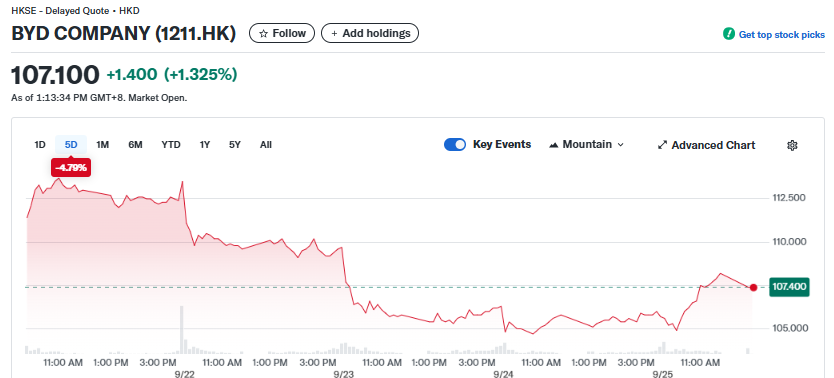This screenshot has width=834, height=378.
Task: Open chart settings gear icon
Action: click(792, 145)
